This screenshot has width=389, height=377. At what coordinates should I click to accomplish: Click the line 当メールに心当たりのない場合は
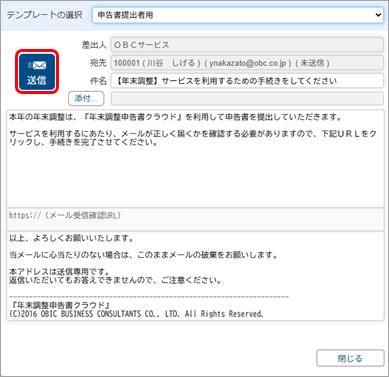point(144,255)
